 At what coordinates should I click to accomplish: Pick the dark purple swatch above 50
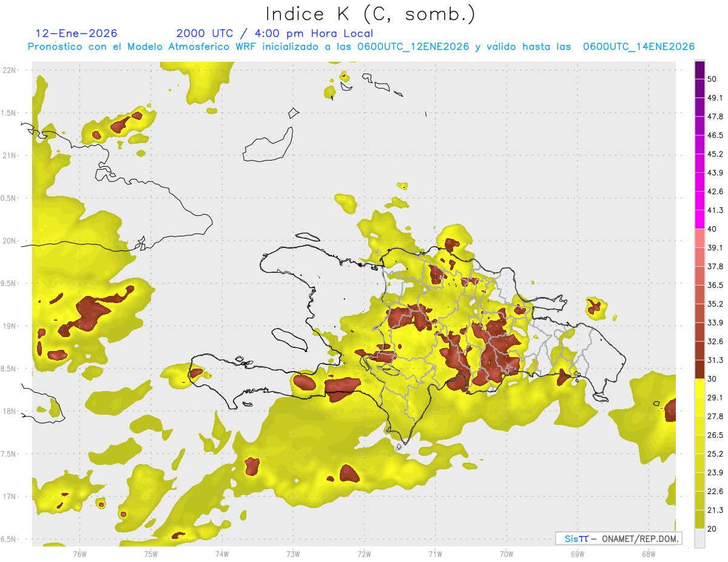click(x=699, y=70)
